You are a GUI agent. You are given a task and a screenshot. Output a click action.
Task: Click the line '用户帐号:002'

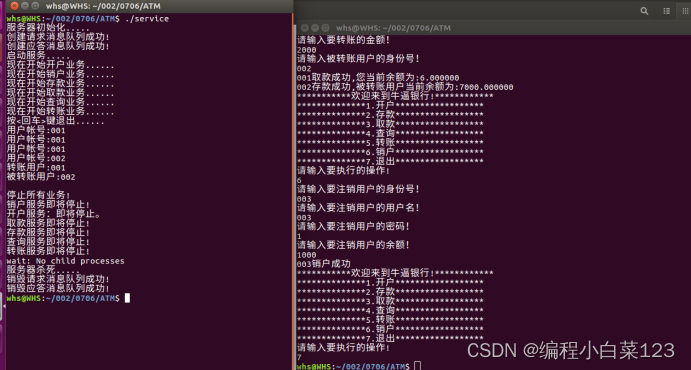pyautogui.click(x=36, y=158)
